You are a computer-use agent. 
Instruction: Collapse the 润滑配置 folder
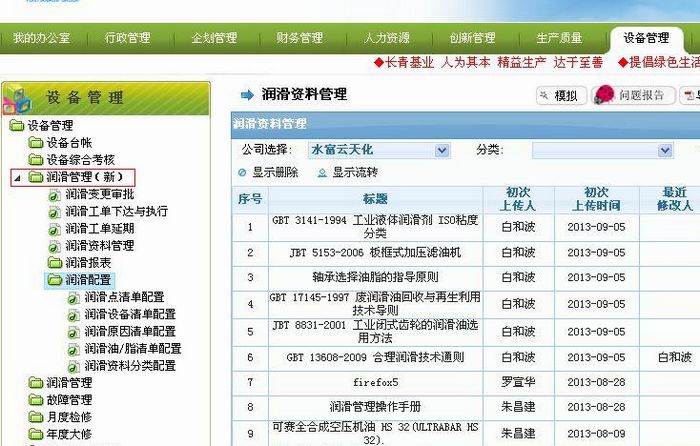coord(54,280)
